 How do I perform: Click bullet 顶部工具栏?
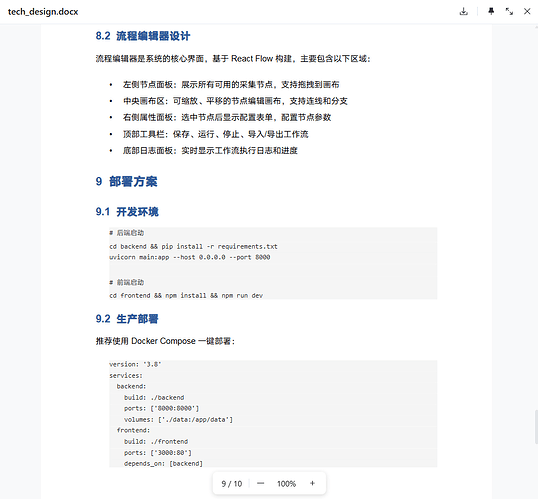215,134
